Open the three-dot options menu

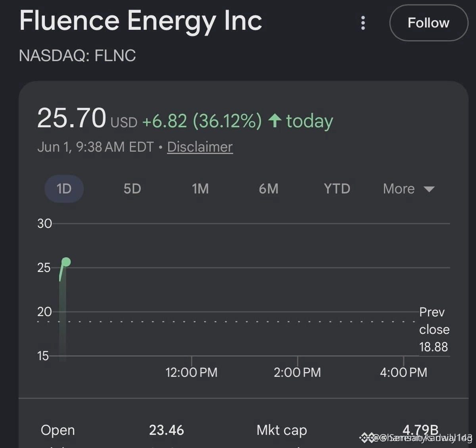[363, 23]
